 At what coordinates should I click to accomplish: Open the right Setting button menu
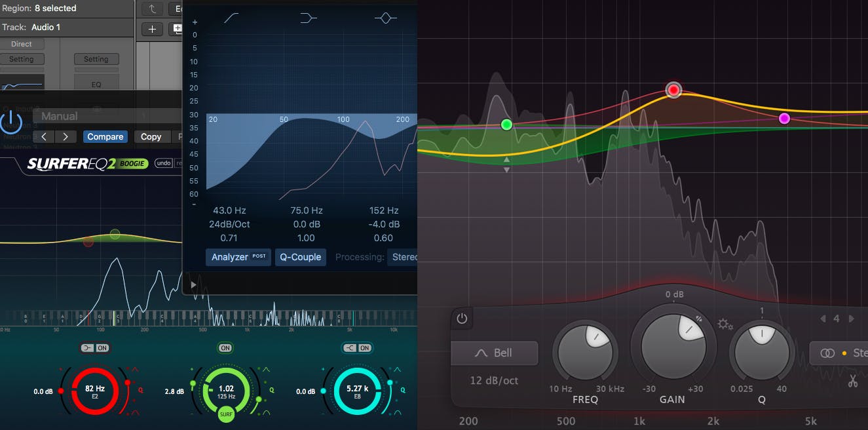point(96,59)
